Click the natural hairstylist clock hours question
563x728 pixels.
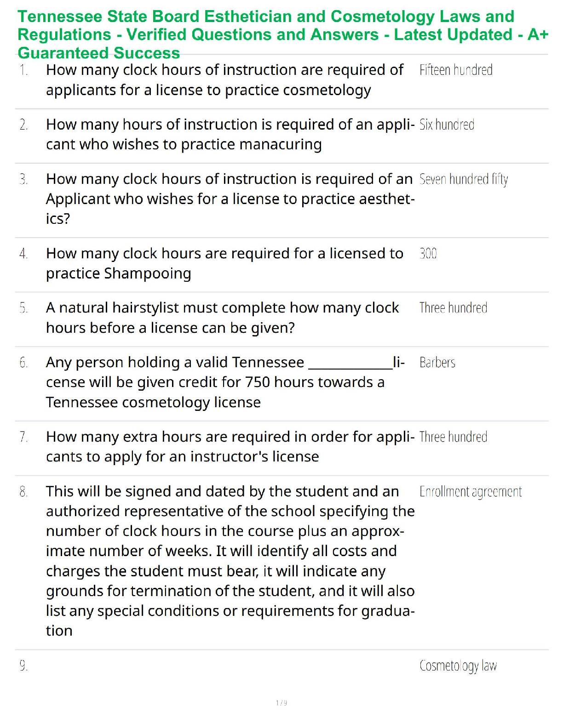pos(222,318)
